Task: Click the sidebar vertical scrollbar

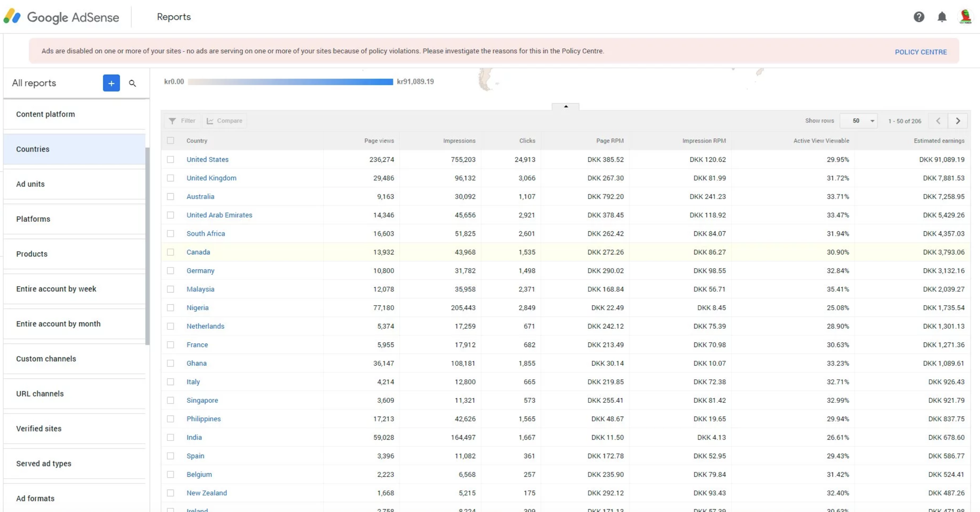Action: 148,246
